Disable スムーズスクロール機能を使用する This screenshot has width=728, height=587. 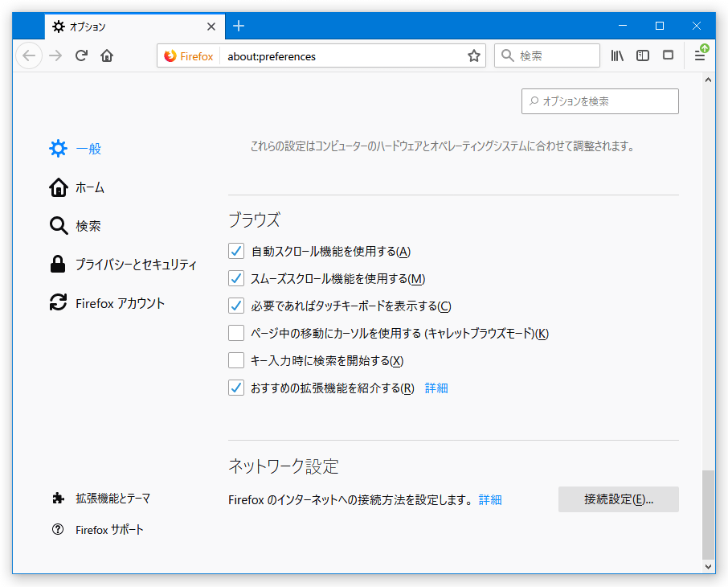click(x=236, y=278)
